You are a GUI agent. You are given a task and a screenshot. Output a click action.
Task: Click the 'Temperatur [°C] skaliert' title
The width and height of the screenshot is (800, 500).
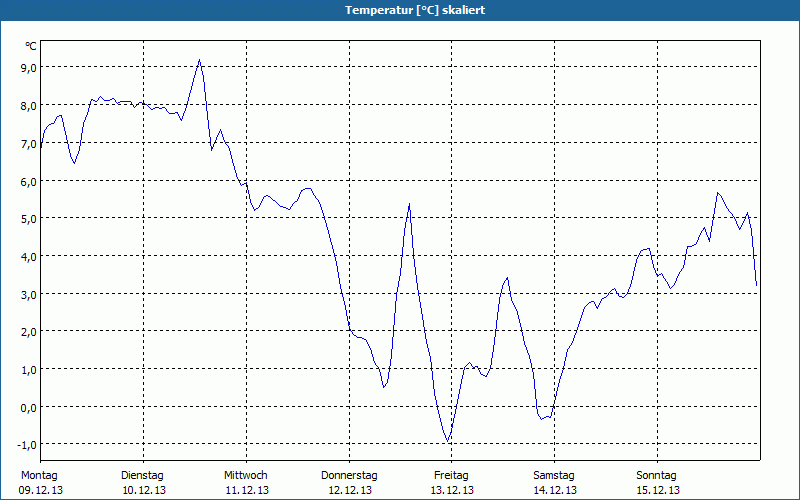(x=415, y=10)
